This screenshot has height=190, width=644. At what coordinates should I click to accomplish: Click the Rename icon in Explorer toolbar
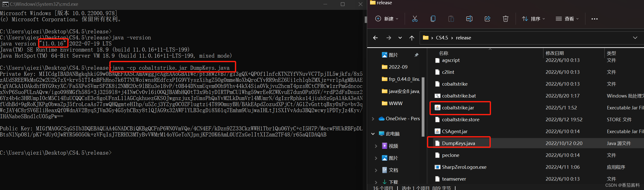[469, 19]
